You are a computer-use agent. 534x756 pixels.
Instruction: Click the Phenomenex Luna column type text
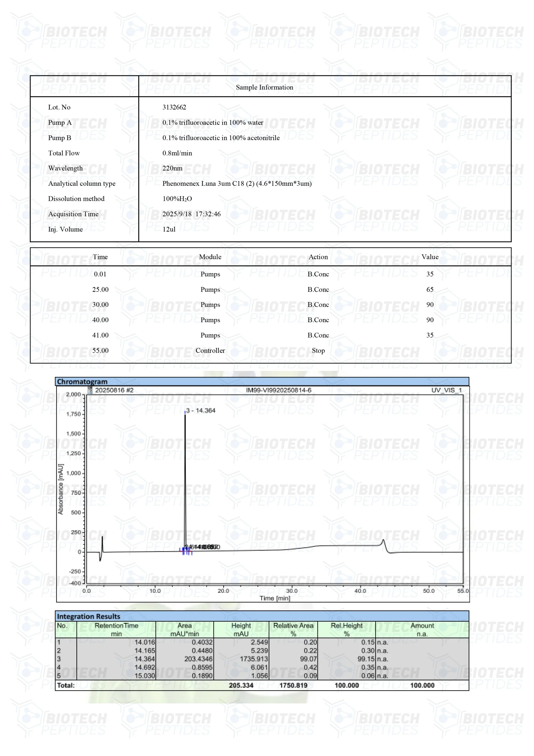(237, 183)
